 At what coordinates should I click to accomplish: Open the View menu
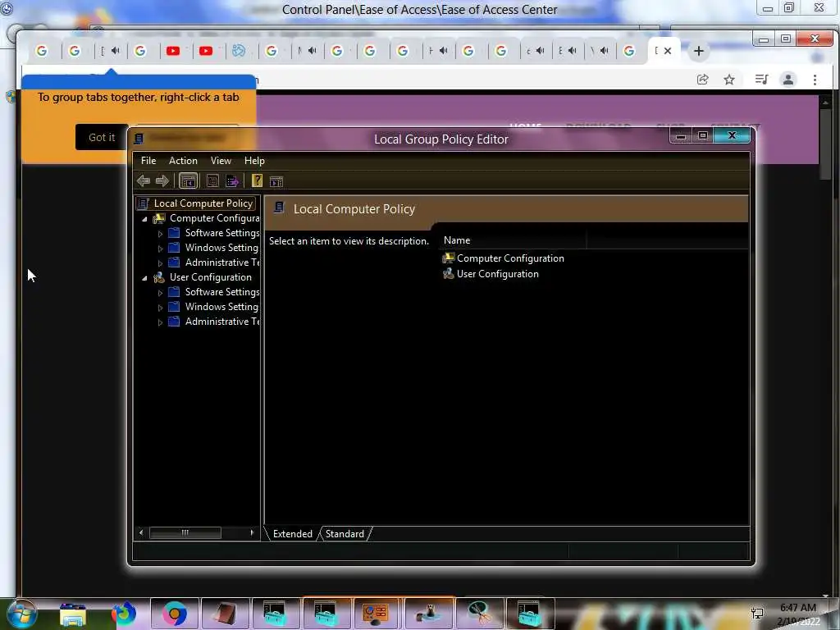click(x=221, y=161)
